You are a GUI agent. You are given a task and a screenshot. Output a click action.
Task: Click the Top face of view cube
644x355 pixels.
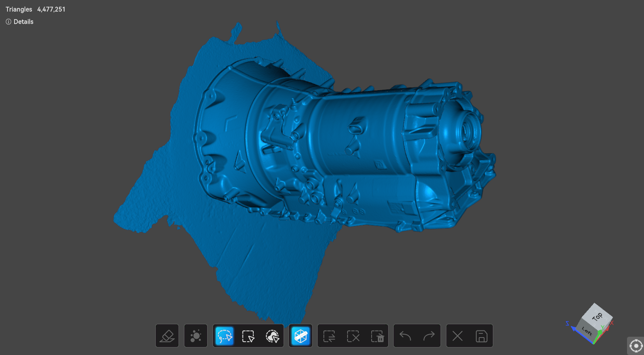597,316
